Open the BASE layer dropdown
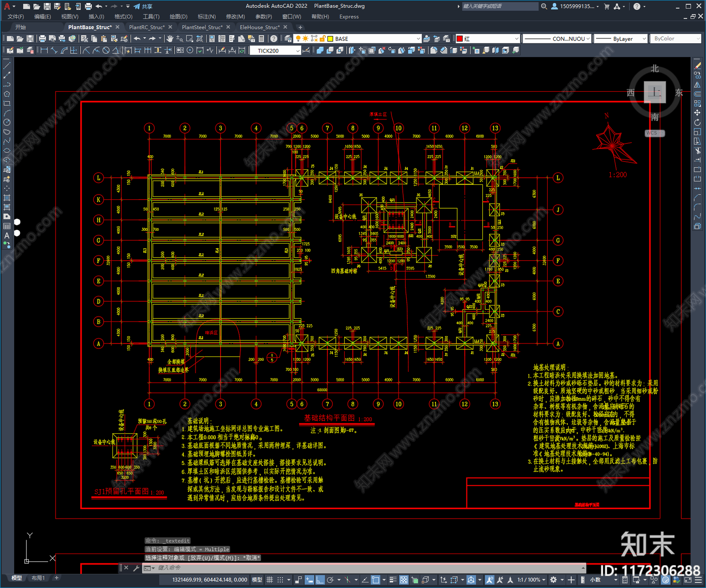Viewport: 706px width, 588px height. (x=358, y=39)
